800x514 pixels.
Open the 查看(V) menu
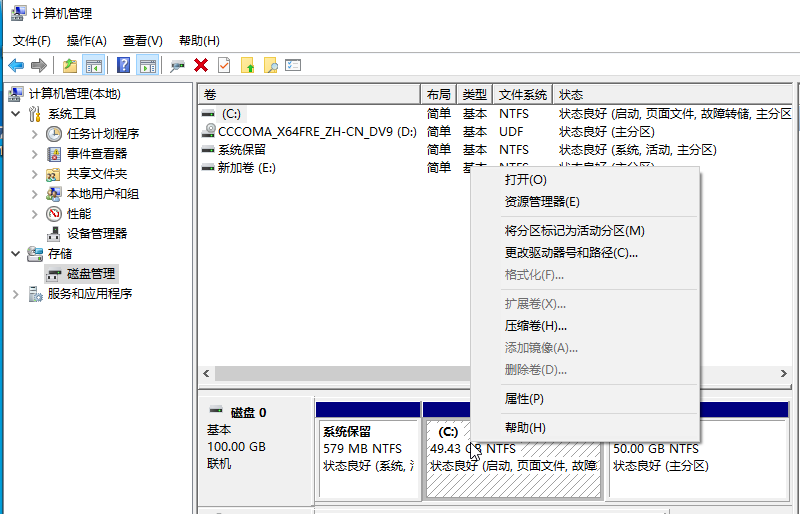[x=143, y=41]
